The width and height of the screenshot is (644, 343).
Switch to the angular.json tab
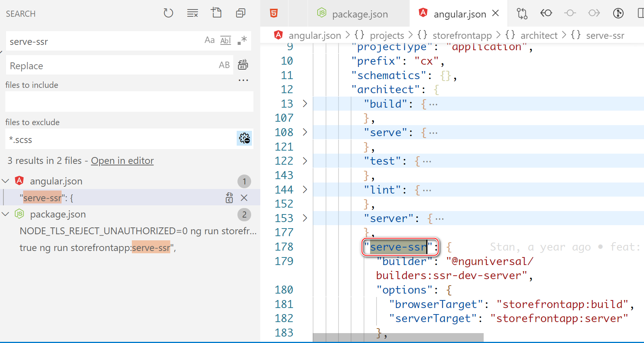459,14
